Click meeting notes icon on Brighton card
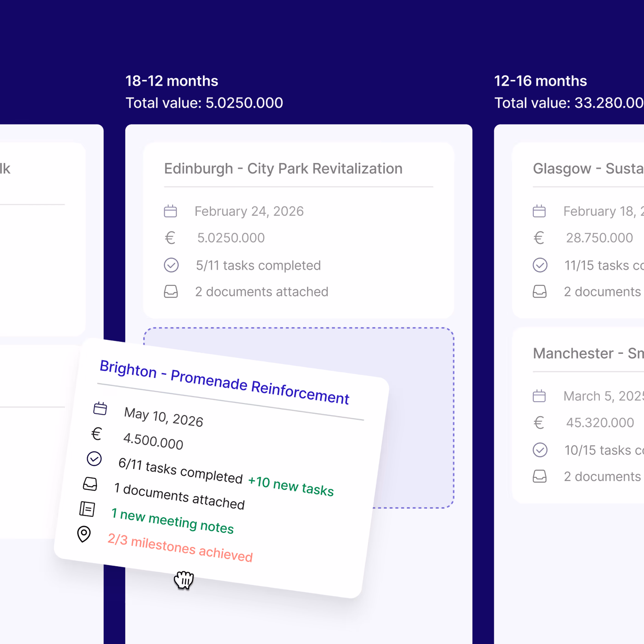Screen dimensions: 644x644 (x=87, y=509)
